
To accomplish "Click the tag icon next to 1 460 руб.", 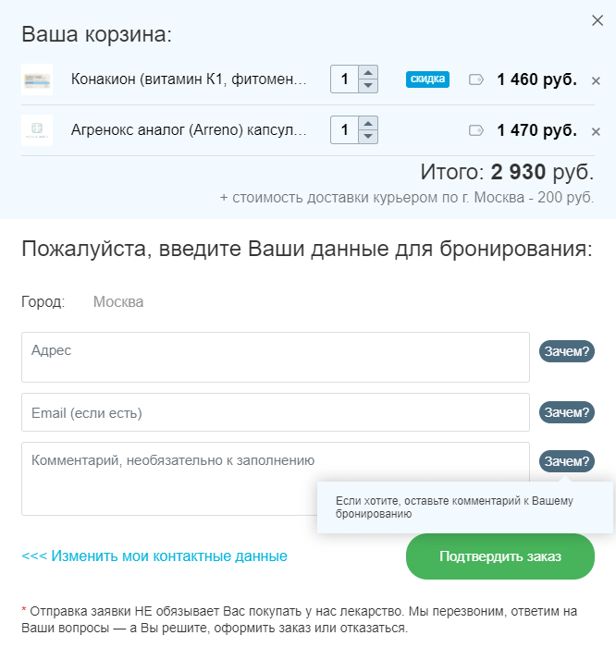I will pos(476,79).
